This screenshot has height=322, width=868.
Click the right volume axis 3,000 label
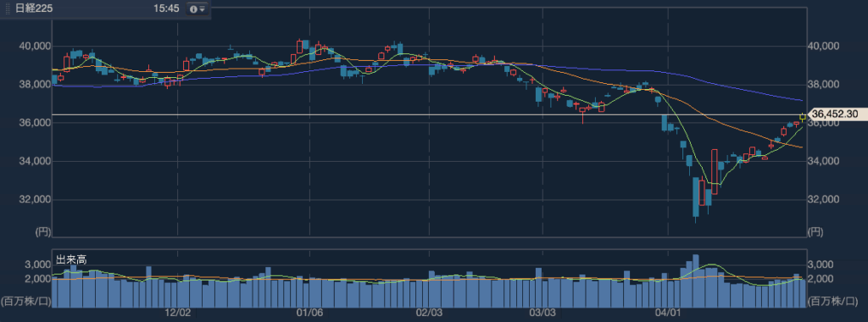click(821, 265)
